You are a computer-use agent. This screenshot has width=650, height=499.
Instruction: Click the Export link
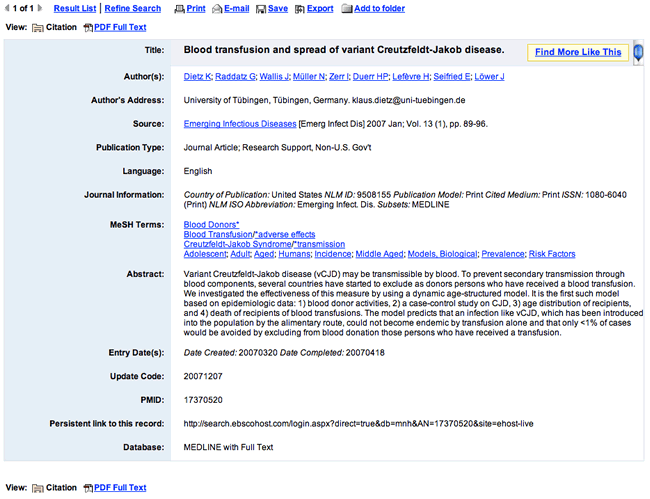(x=320, y=8)
